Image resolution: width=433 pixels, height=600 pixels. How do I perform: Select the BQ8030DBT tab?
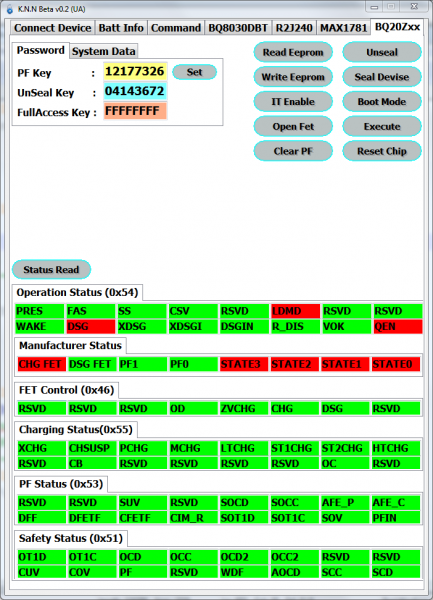[238, 28]
